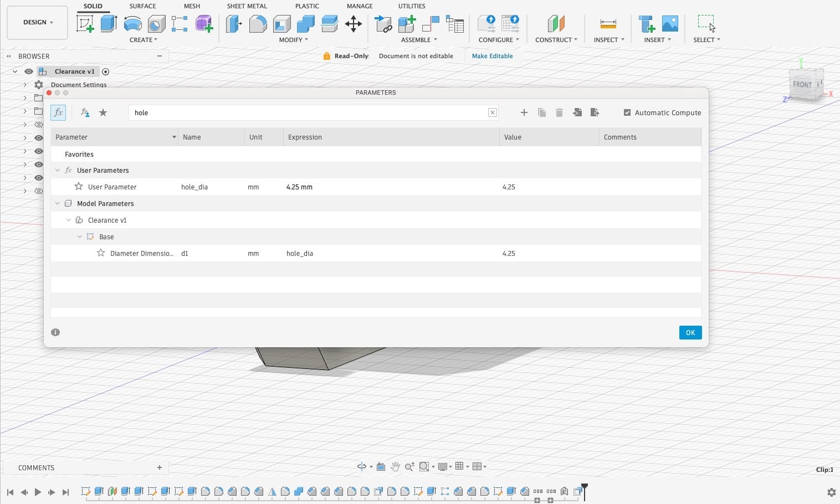Click the import parameters icon
Image resolution: width=840 pixels, height=504 pixels.
tap(577, 112)
